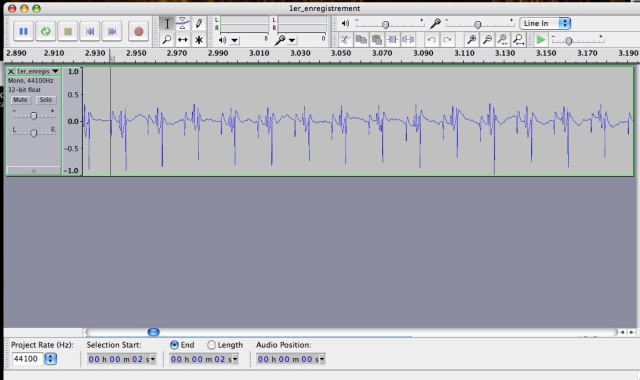Screen dimensions: 640x380
Task: Open the Project Rate dropdown
Action: pyautogui.click(x=51, y=359)
